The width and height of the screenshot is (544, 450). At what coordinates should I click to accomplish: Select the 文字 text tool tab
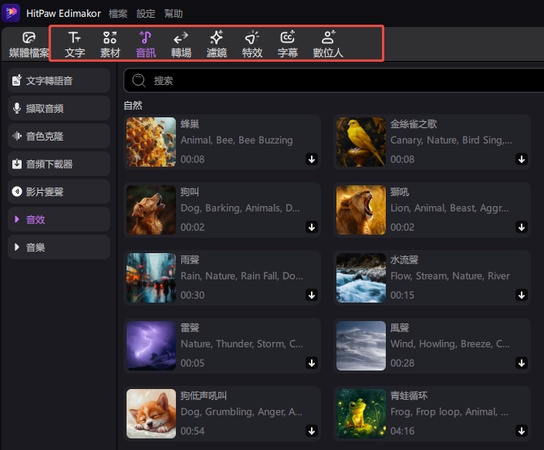tap(75, 44)
